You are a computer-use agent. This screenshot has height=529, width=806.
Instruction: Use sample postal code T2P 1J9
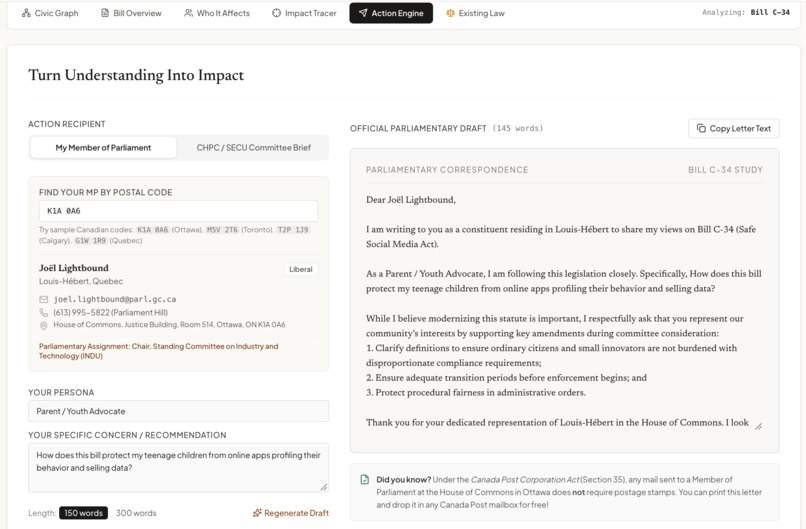tap(293, 230)
